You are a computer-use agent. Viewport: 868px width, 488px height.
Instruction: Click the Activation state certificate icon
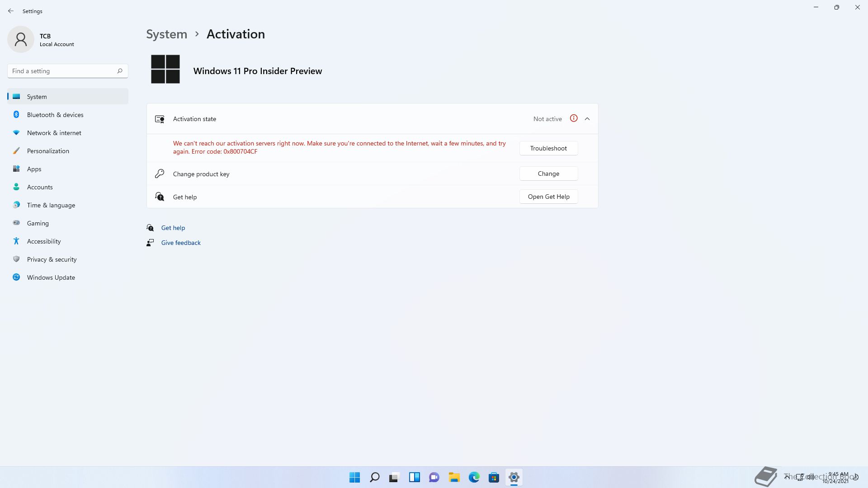point(160,119)
